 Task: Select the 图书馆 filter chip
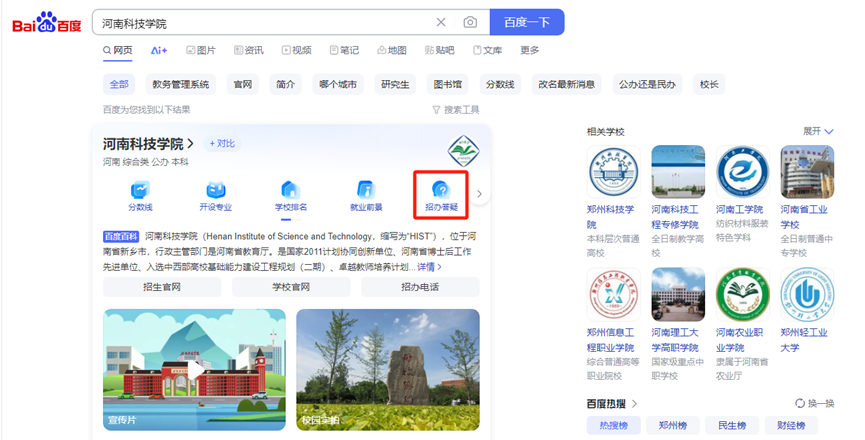click(447, 84)
